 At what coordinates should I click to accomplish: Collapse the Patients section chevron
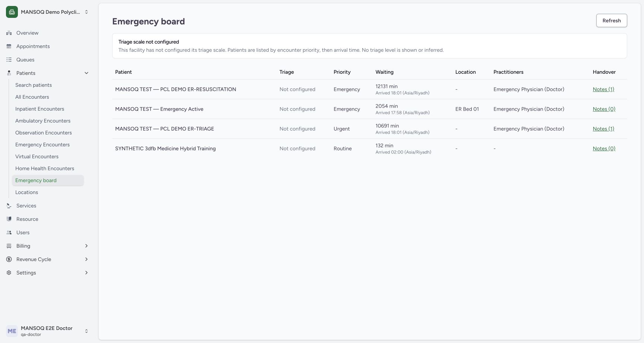(x=86, y=73)
